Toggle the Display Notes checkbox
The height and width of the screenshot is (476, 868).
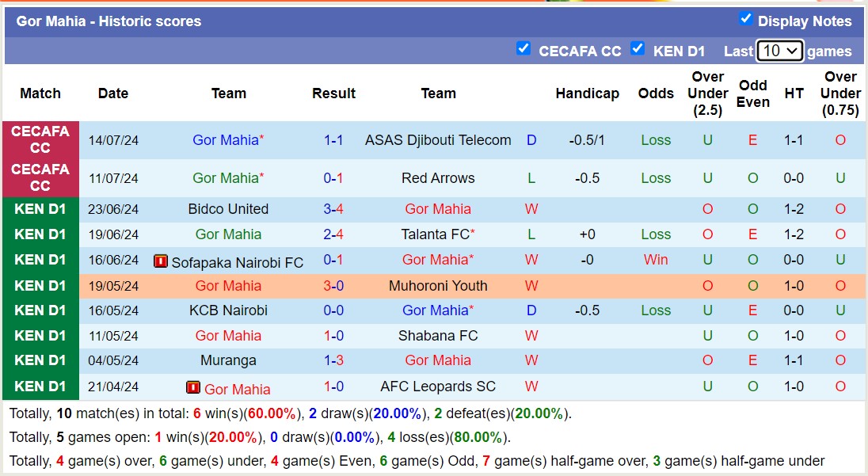coord(745,21)
